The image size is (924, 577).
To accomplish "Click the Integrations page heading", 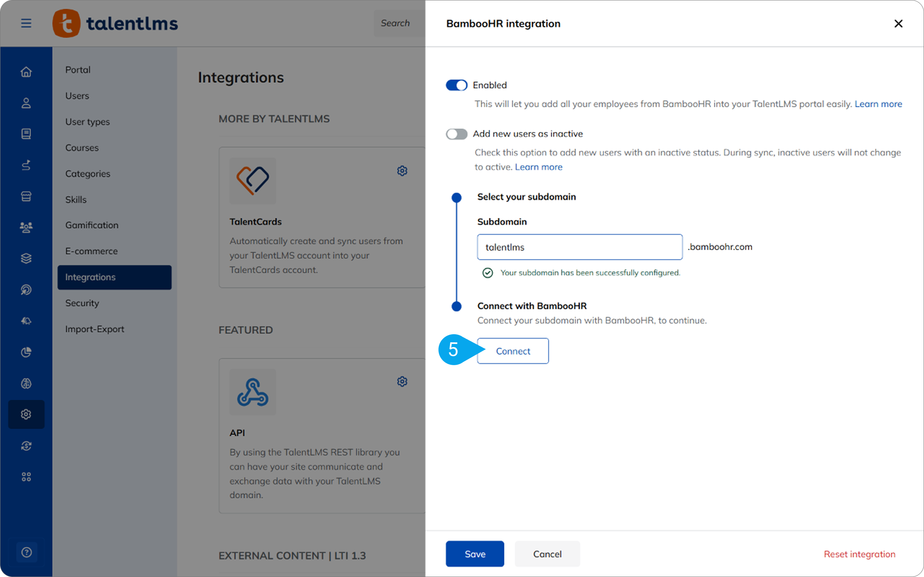I will [x=241, y=77].
